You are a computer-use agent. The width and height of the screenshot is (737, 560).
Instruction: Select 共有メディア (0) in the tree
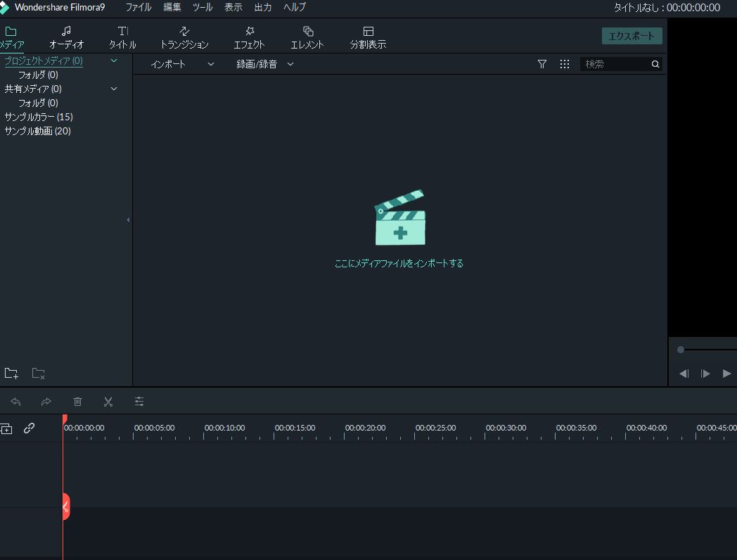33,89
